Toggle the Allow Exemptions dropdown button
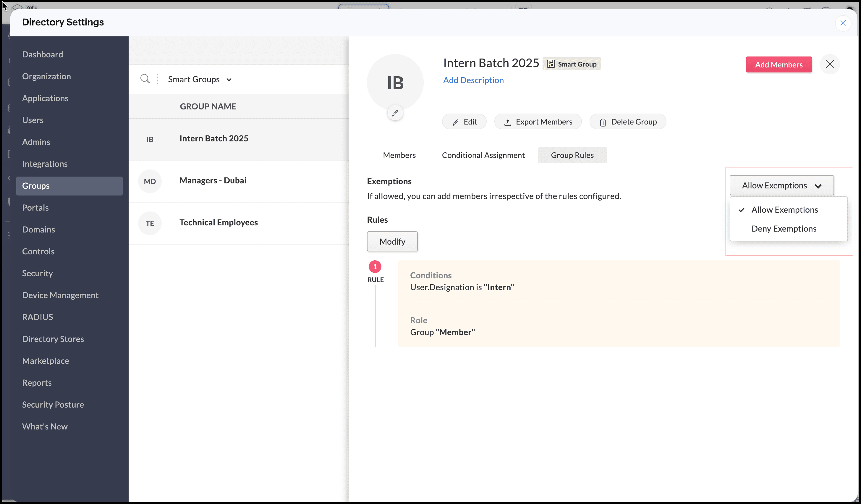861x504 pixels. coord(781,185)
